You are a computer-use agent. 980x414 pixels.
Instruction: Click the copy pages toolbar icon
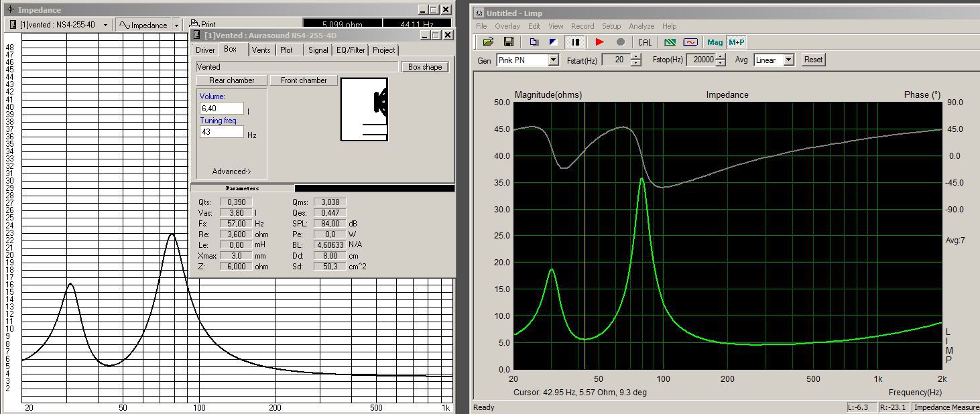pos(534,42)
